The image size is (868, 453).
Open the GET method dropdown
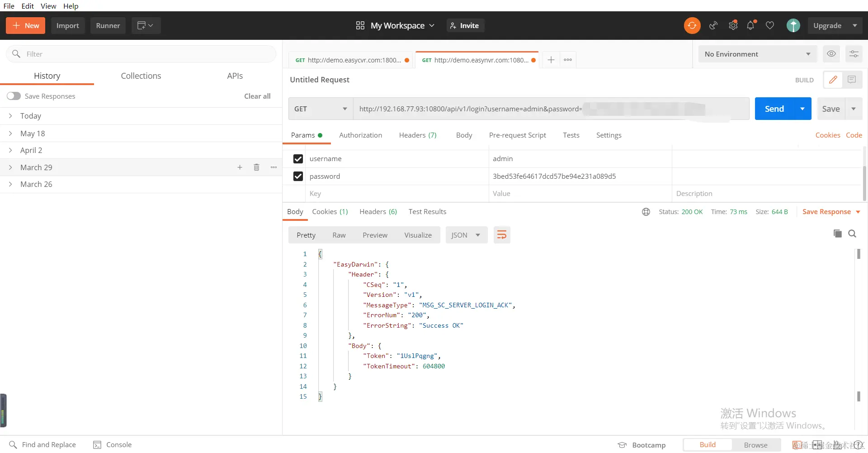click(321, 109)
